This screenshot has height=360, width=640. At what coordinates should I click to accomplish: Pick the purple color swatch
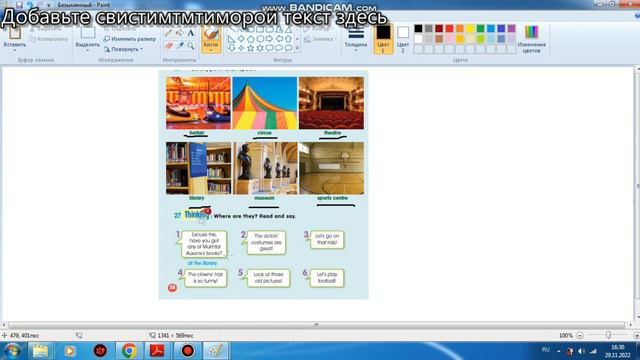511,29
